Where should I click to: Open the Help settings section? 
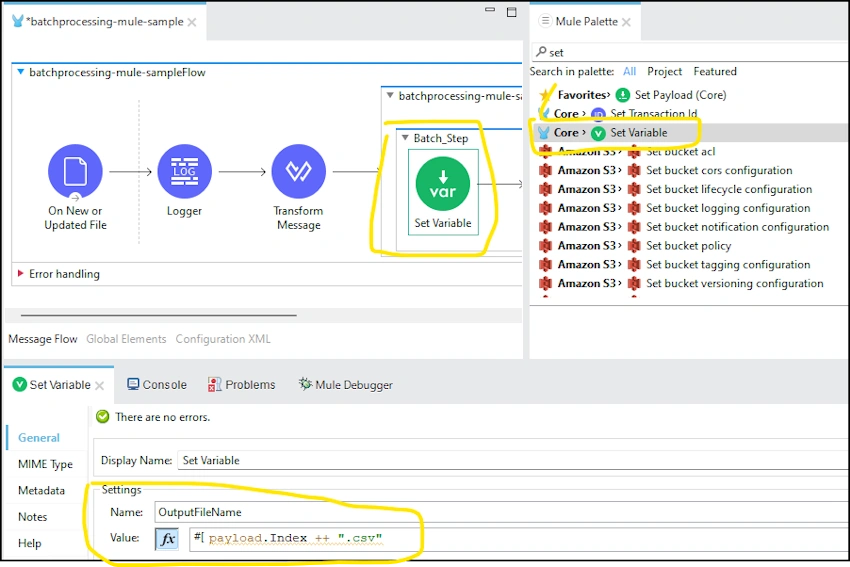pos(29,543)
